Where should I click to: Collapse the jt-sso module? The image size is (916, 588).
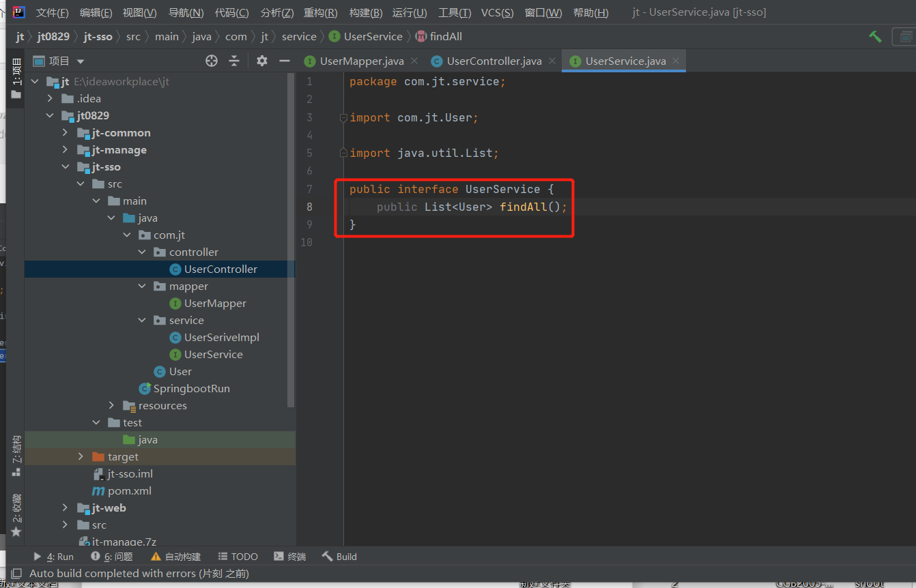(65, 167)
